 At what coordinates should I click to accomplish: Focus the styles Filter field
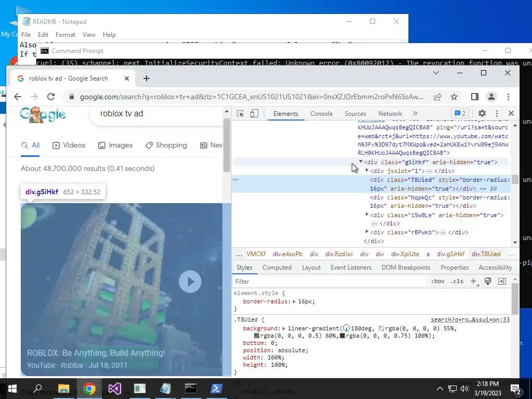[329, 281]
